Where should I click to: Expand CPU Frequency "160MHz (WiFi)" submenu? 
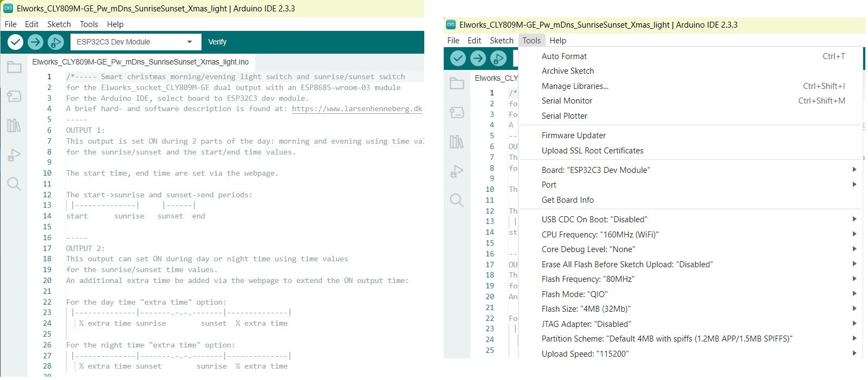(690, 234)
